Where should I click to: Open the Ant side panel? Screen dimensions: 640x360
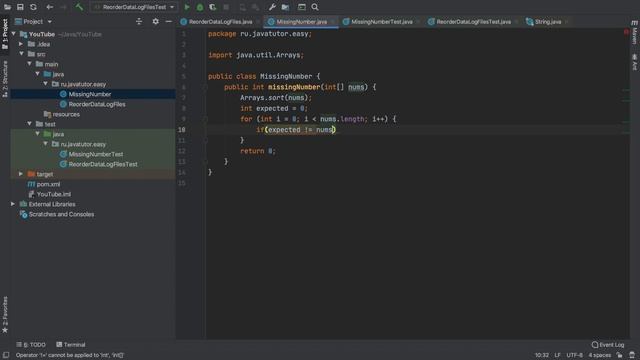pos(635,62)
